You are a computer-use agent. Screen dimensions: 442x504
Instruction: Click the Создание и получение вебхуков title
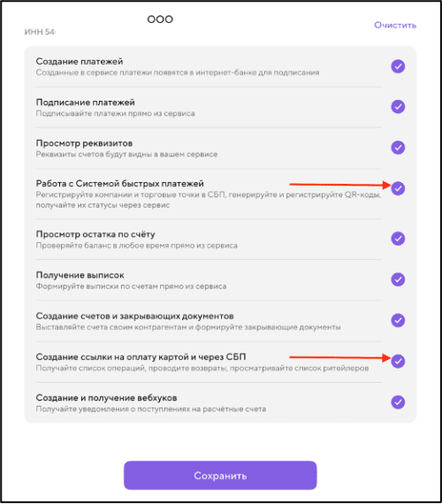(x=106, y=398)
